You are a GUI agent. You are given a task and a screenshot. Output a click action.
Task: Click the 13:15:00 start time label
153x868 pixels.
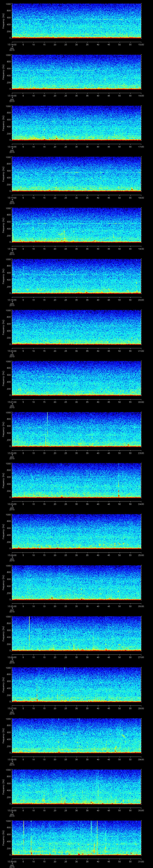click(12, 96)
